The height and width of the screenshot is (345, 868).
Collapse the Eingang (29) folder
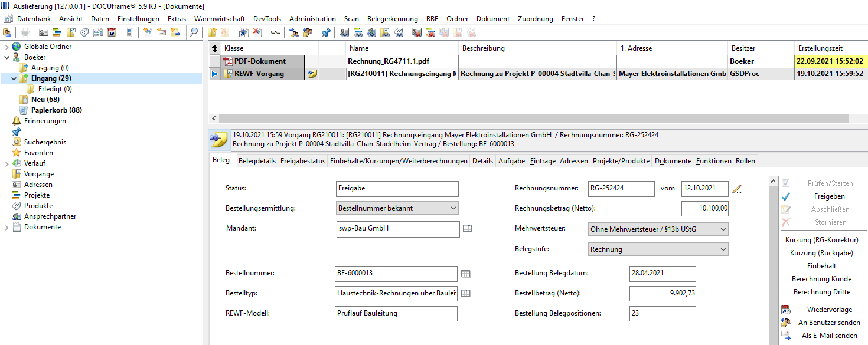tap(15, 78)
